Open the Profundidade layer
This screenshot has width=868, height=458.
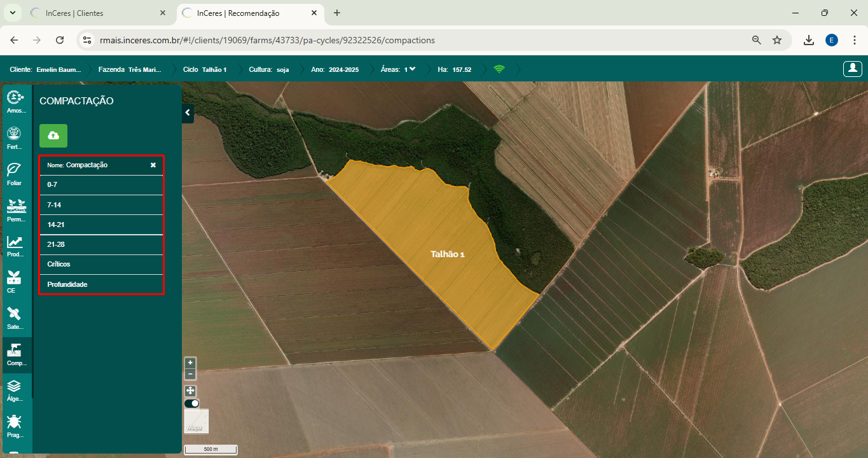pos(102,284)
